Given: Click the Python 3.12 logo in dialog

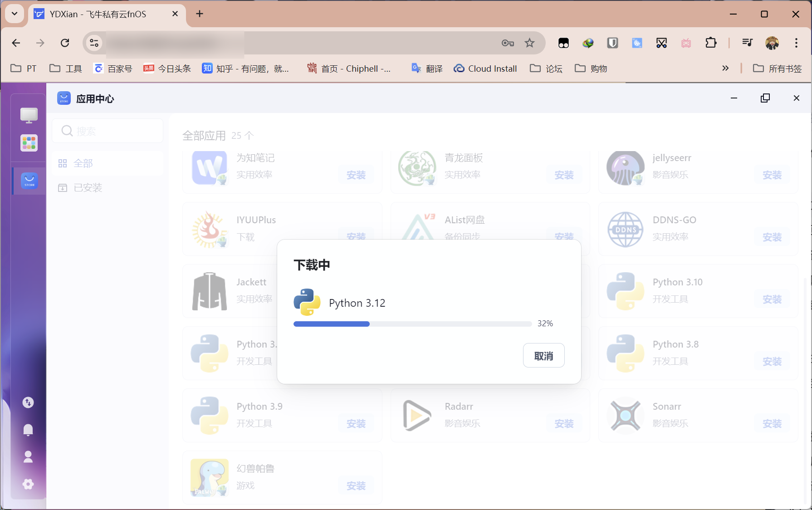Looking at the screenshot, I should pyautogui.click(x=307, y=302).
